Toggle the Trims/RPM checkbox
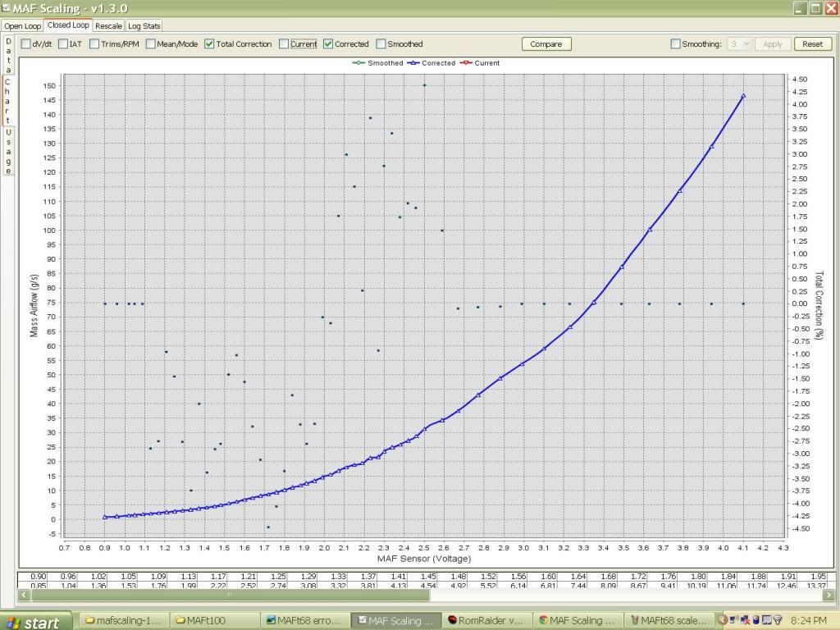The image size is (840, 630). pos(95,44)
